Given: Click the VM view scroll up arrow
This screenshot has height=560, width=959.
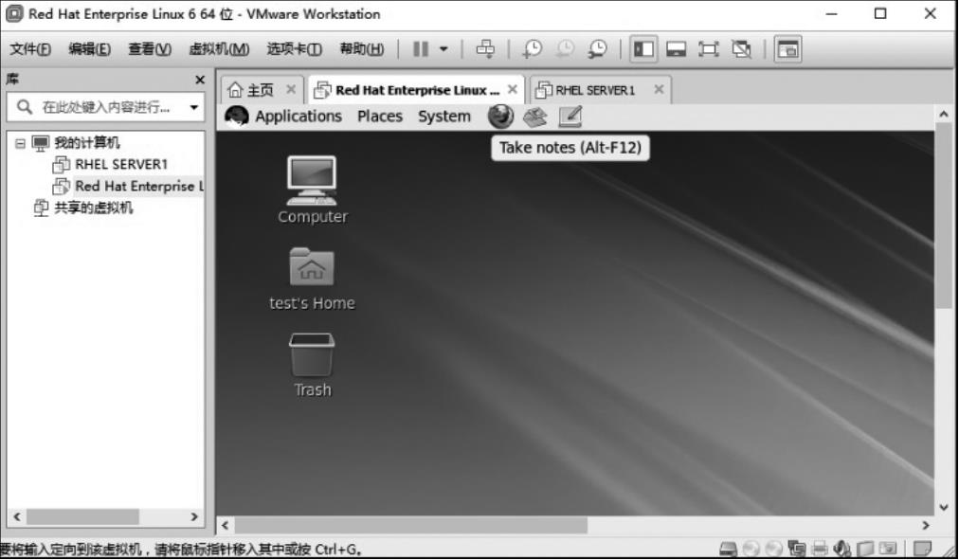Looking at the screenshot, I should pos(944,114).
